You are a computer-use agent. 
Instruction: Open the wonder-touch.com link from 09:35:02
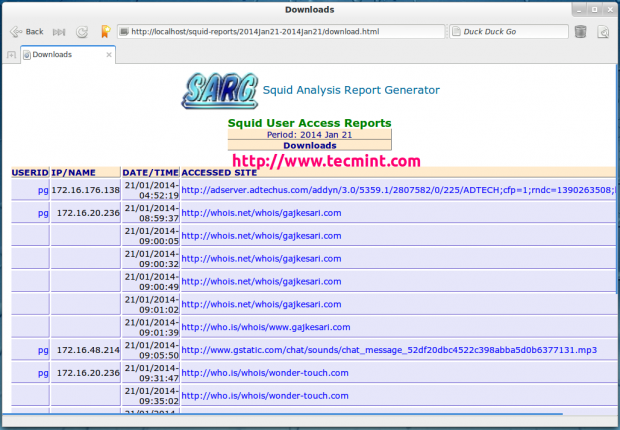coord(265,396)
